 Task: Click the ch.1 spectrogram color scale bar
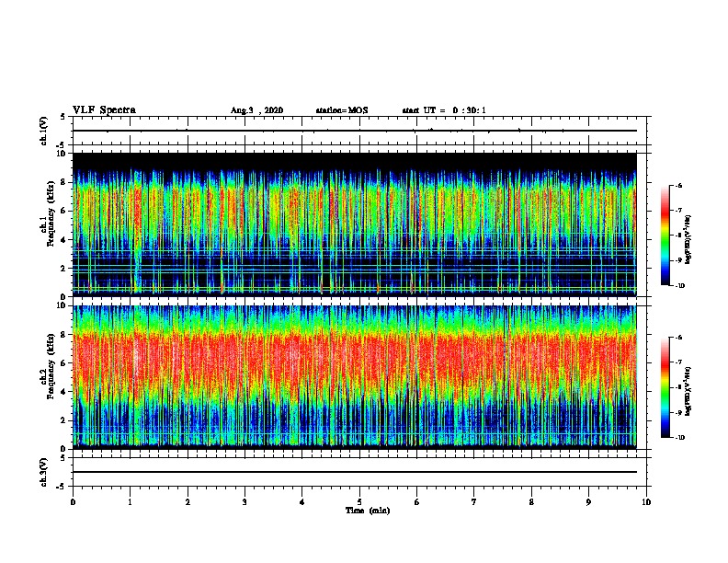pyautogui.click(x=665, y=236)
